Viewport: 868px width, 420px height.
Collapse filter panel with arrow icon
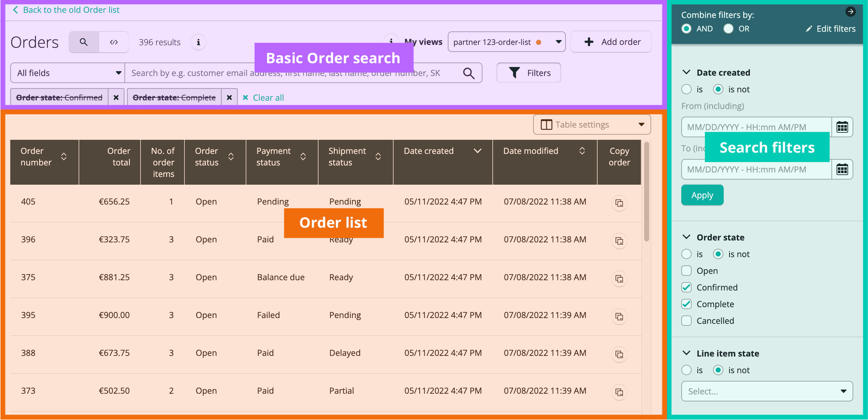850,12
